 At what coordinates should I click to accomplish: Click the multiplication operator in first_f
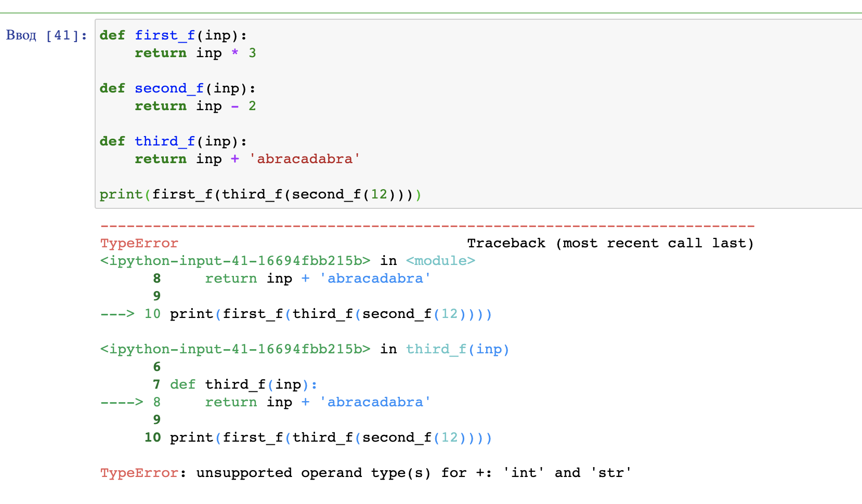point(235,53)
